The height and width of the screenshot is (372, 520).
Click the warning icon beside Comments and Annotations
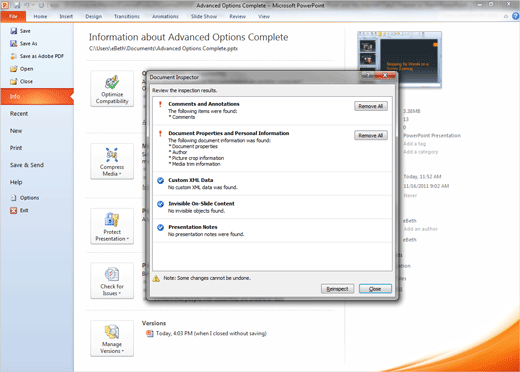click(x=160, y=104)
